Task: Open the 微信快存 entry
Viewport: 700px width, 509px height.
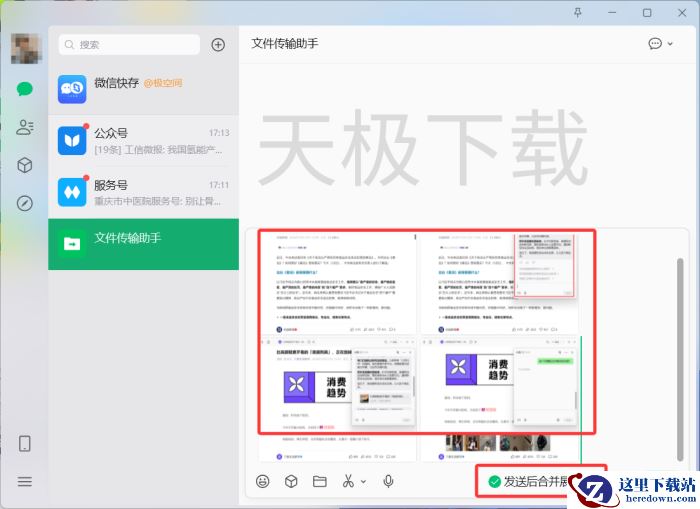Action: [x=143, y=89]
